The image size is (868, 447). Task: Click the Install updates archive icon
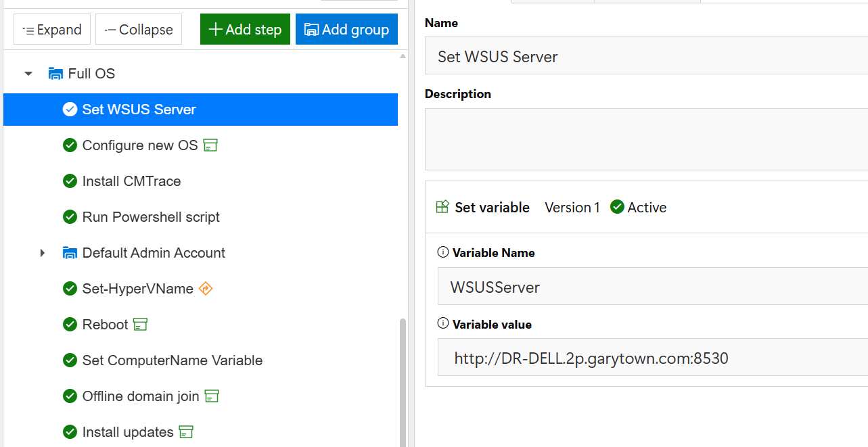pyautogui.click(x=186, y=432)
